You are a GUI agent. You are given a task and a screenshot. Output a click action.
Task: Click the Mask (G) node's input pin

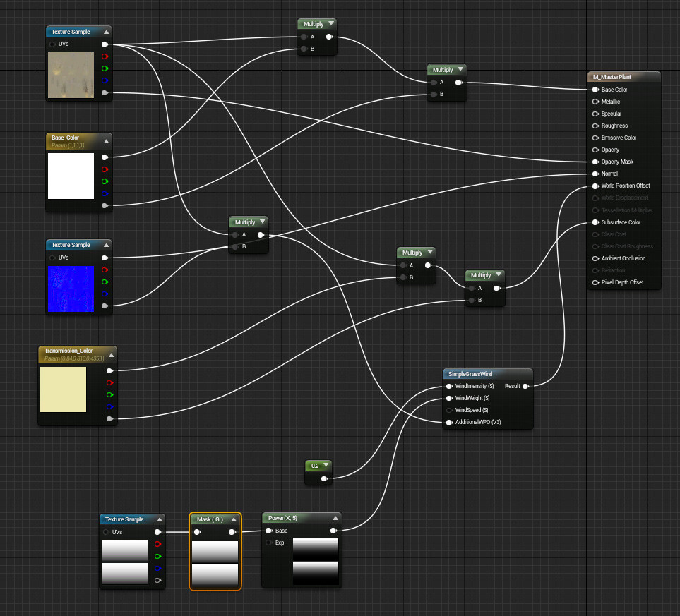tap(197, 532)
